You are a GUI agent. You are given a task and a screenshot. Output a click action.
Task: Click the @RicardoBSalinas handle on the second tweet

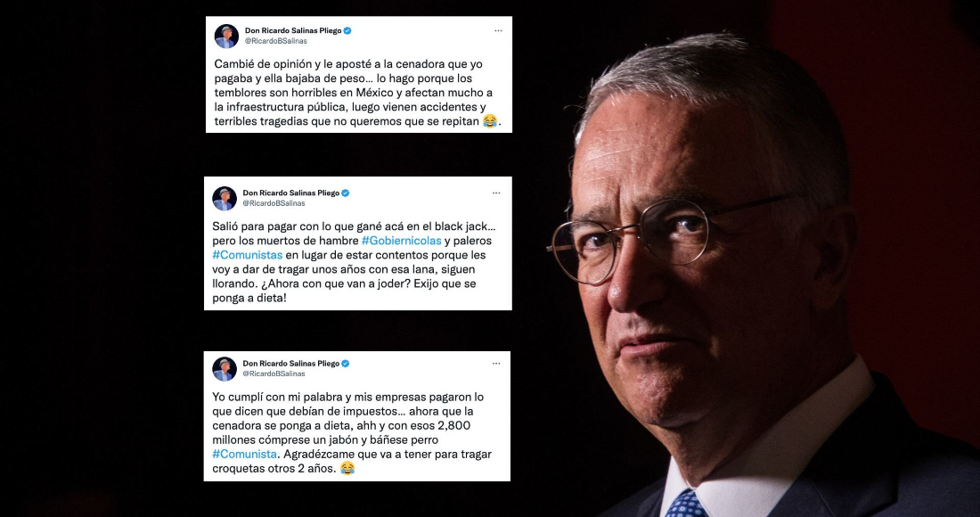(274, 204)
